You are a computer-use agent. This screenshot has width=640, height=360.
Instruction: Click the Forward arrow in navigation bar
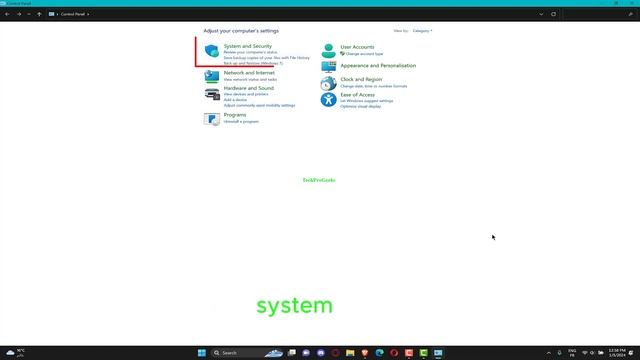19,14
